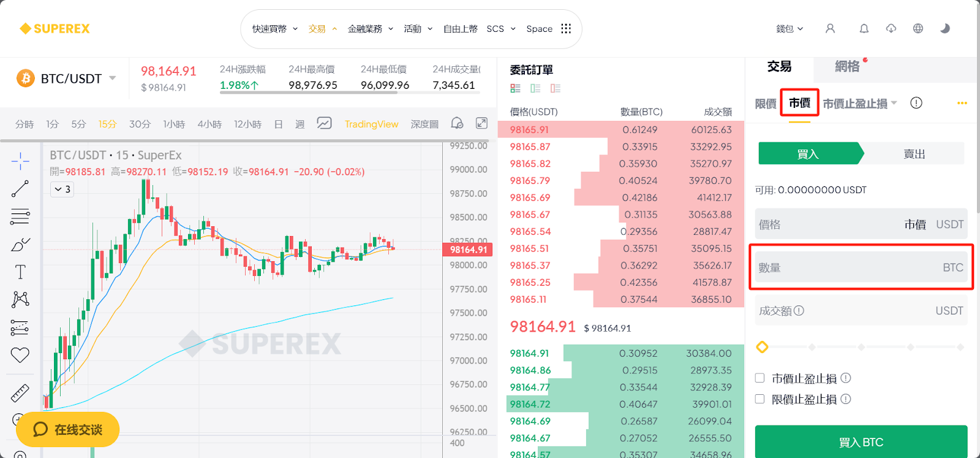Click info icon next to 成交額 field
Screen dimensions: 980x458
(x=799, y=311)
